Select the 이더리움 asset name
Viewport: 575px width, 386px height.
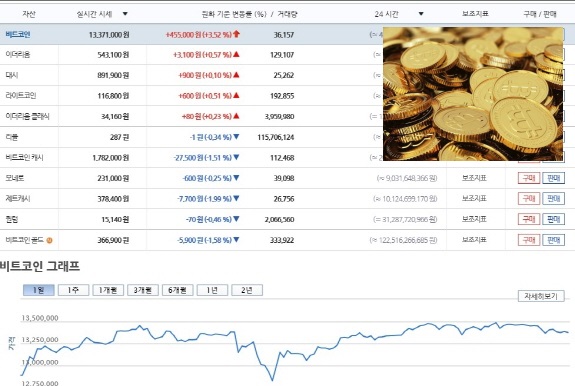pos(18,55)
